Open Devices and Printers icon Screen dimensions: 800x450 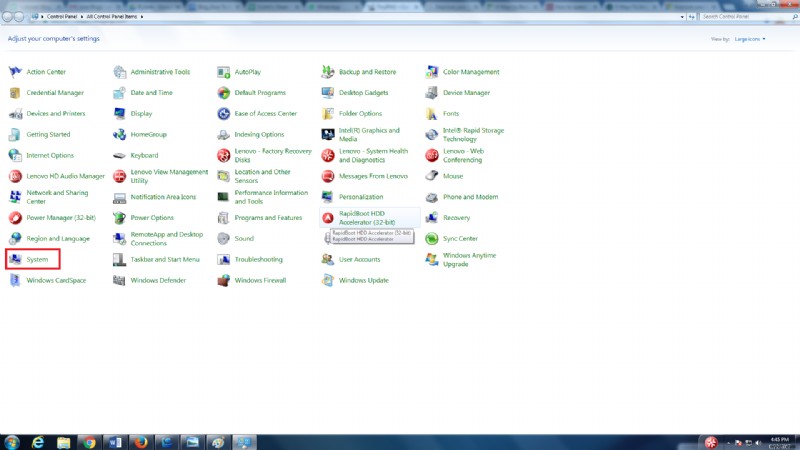point(15,114)
